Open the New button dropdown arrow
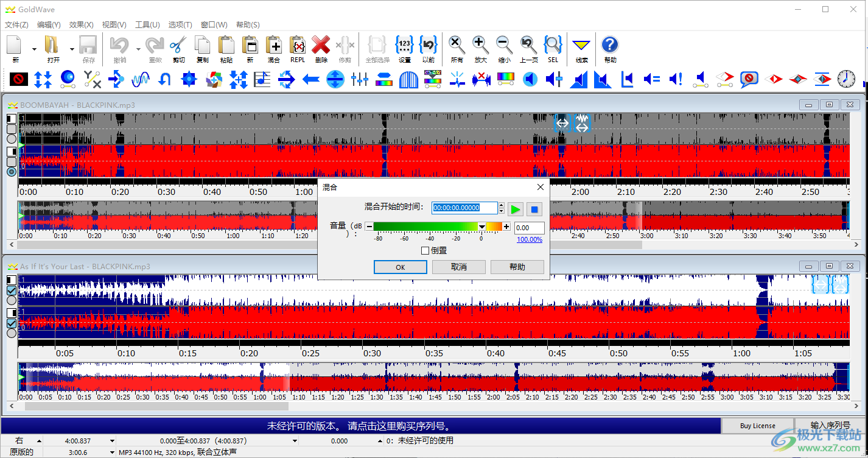This screenshot has width=868, height=458. [34, 49]
